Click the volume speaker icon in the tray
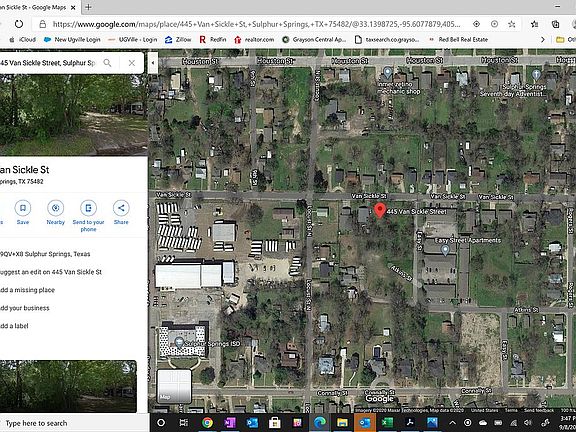Viewport: 576px width, 432px height. [x=528, y=423]
